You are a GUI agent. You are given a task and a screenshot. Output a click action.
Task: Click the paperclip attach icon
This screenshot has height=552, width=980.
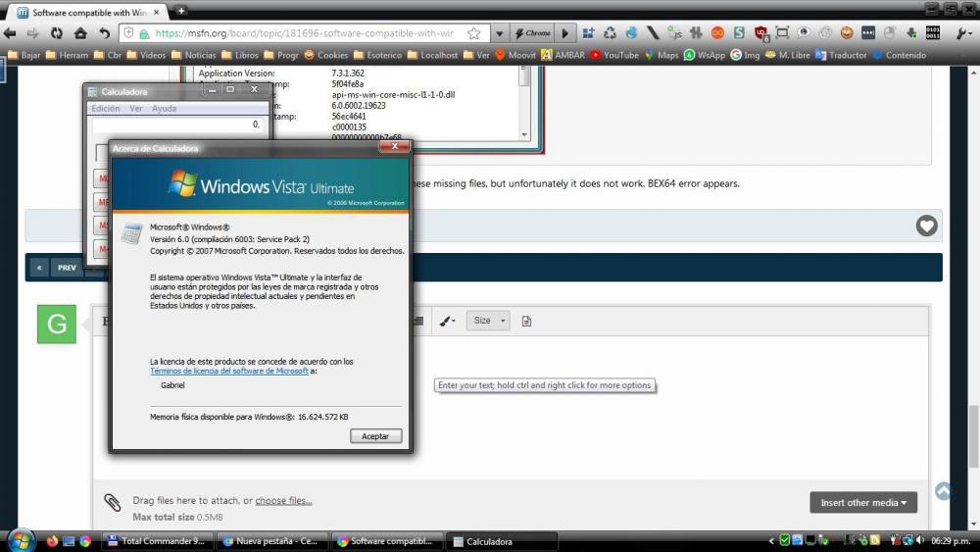click(x=112, y=502)
